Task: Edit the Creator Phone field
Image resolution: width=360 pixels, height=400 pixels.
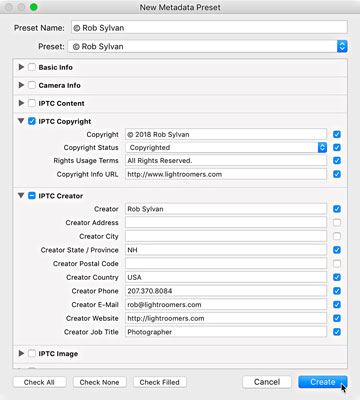Action: coord(226,291)
